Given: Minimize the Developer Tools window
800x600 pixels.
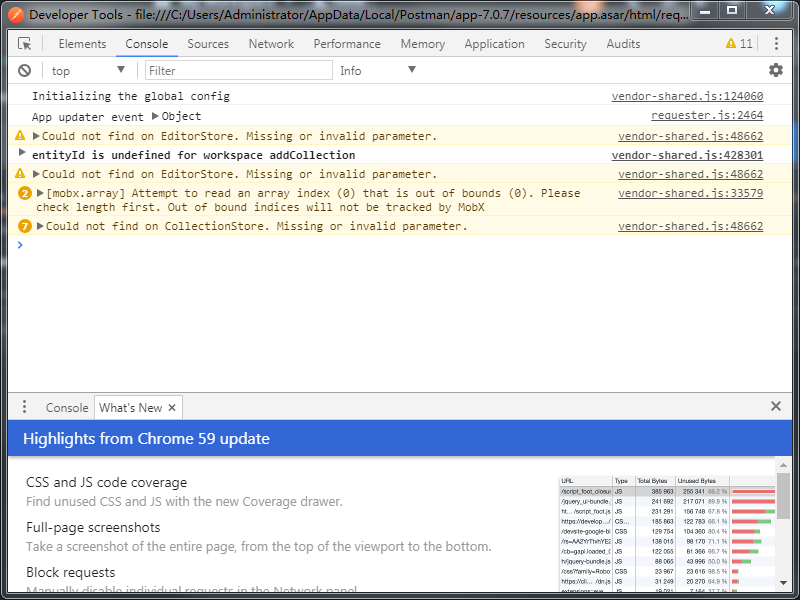Looking at the screenshot, I should 706,11.
